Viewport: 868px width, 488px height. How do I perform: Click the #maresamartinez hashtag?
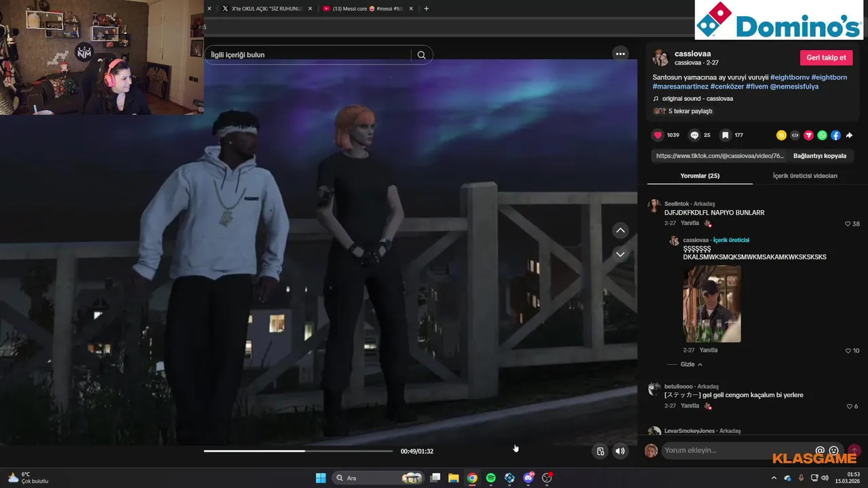(x=680, y=86)
